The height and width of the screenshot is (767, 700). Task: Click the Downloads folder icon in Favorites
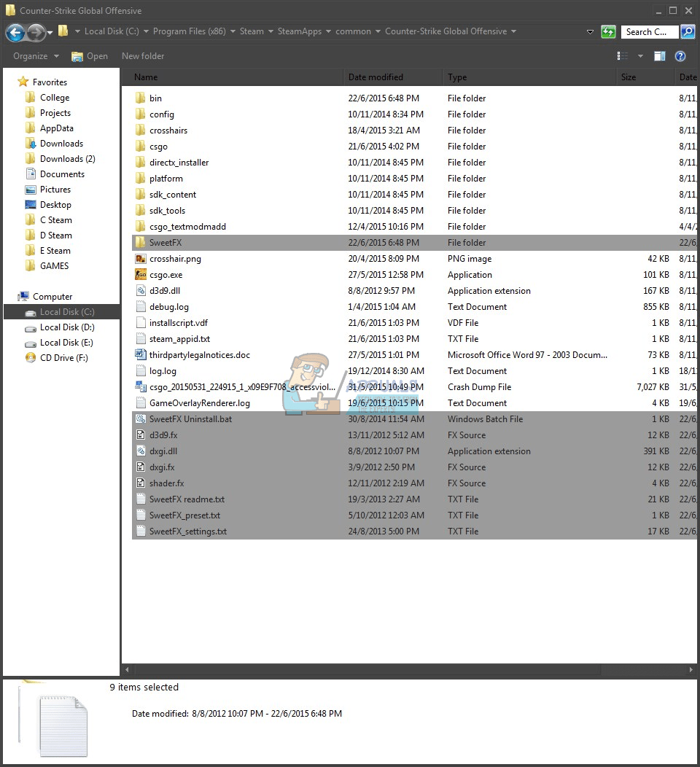coord(31,144)
